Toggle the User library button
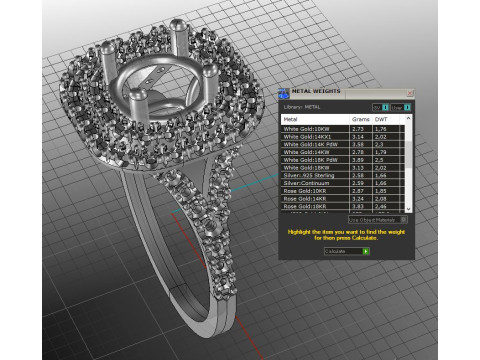This screenshot has width=480, height=360. coord(400,107)
